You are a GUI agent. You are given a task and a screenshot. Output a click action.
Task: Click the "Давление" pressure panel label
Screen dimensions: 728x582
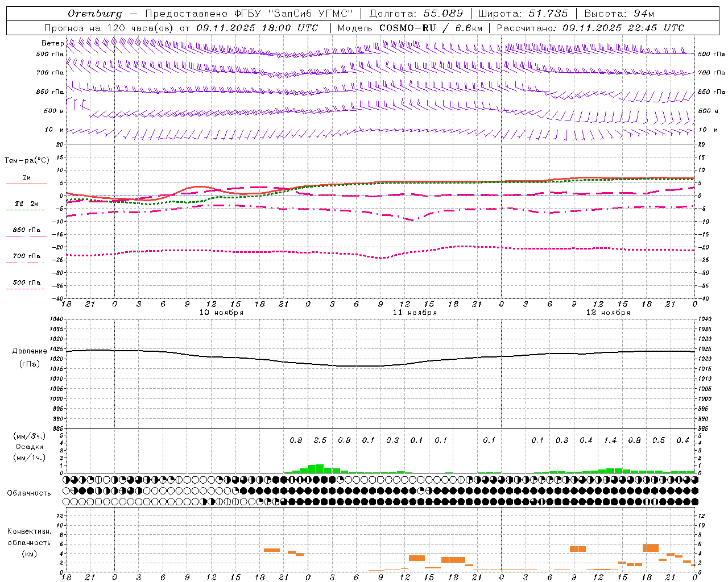tap(30, 351)
